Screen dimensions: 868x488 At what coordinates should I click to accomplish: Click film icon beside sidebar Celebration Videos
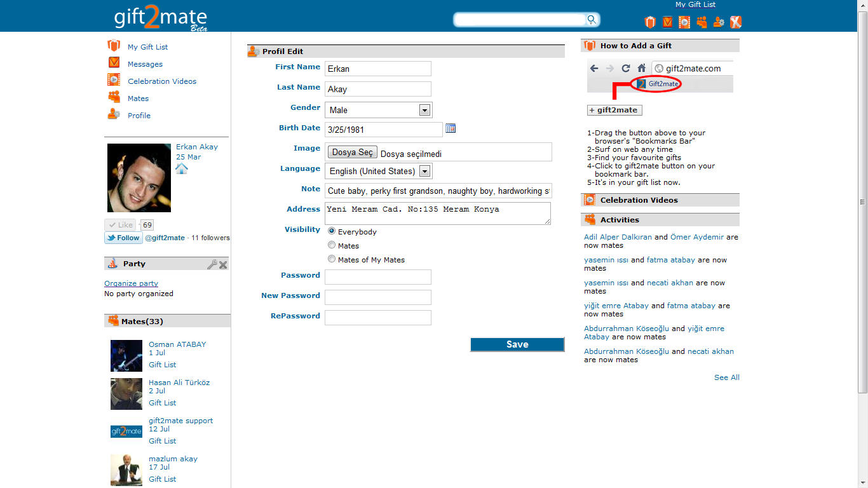(x=114, y=80)
